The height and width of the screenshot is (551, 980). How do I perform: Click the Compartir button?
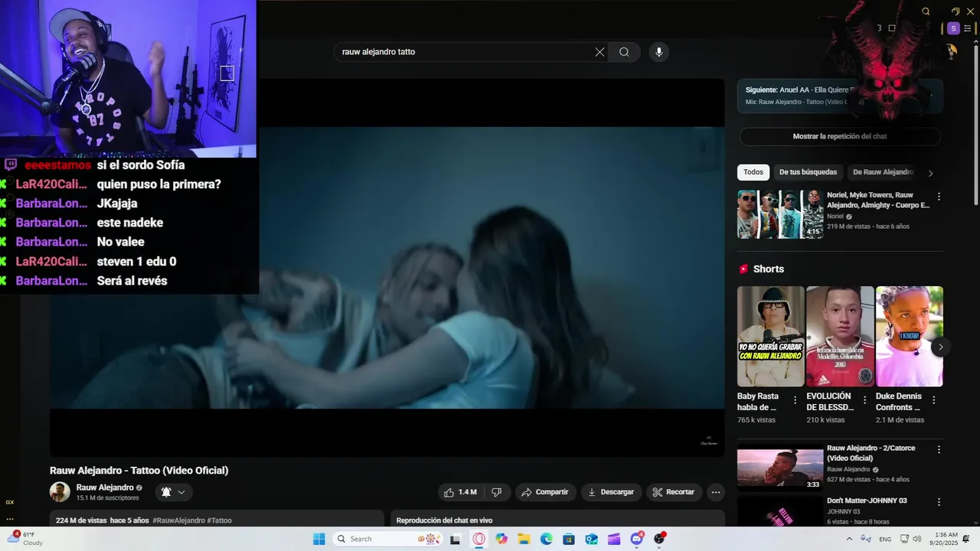pos(545,492)
